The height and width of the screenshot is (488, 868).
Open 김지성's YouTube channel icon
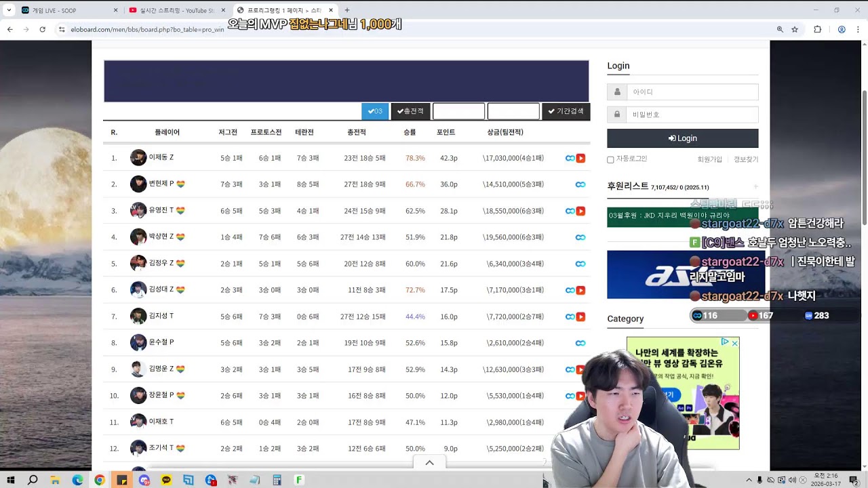pos(581,317)
